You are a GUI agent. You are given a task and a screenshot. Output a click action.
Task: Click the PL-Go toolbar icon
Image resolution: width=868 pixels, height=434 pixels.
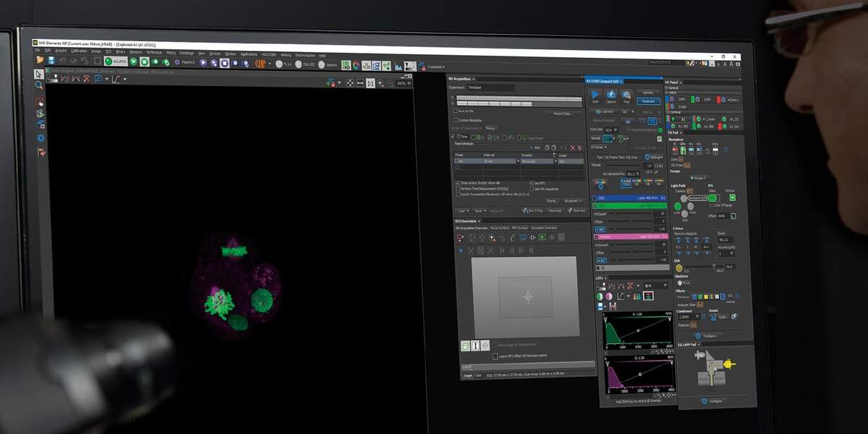tap(280, 64)
